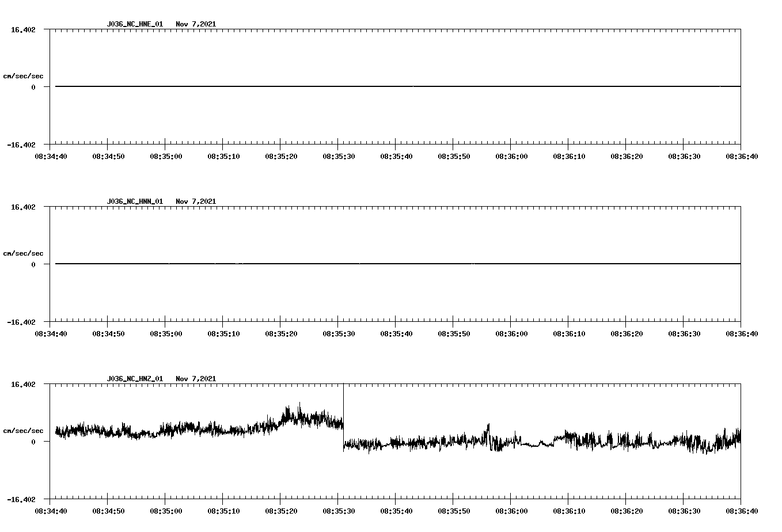The width and height of the screenshot is (782, 532).
Task: Click the 08:35:50 time label under HNN plot
Action: click(x=454, y=334)
